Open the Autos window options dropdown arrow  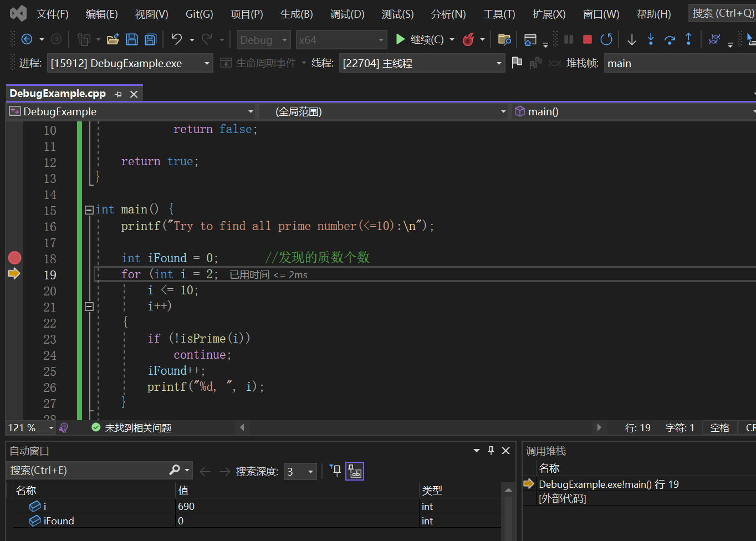tap(477, 451)
